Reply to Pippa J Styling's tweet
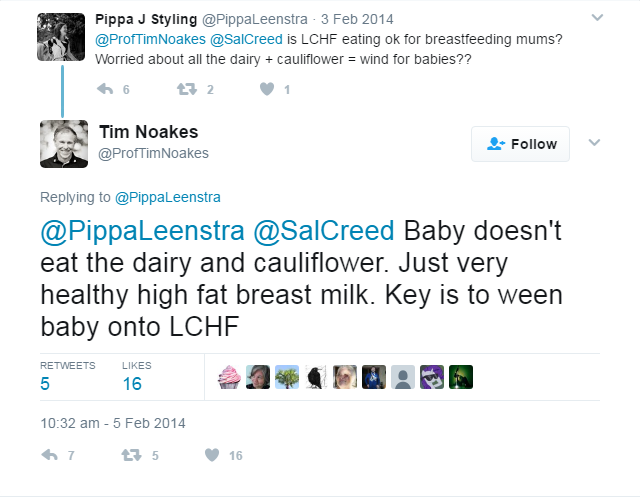The image size is (640, 497). click(x=105, y=90)
